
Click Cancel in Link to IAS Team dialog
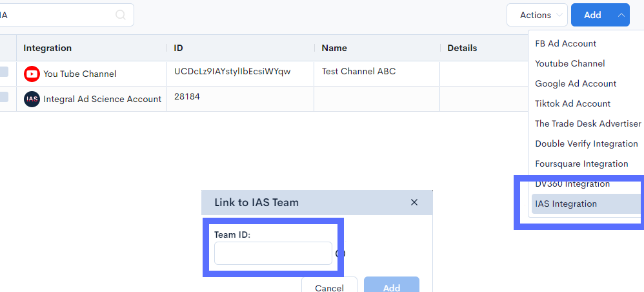(x=329, y=285)
